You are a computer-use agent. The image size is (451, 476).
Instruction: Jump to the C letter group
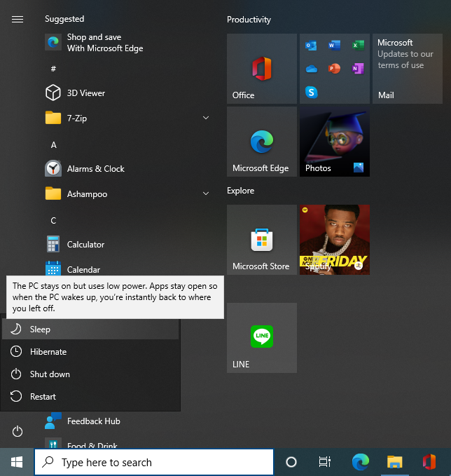[x=53, y=220]
